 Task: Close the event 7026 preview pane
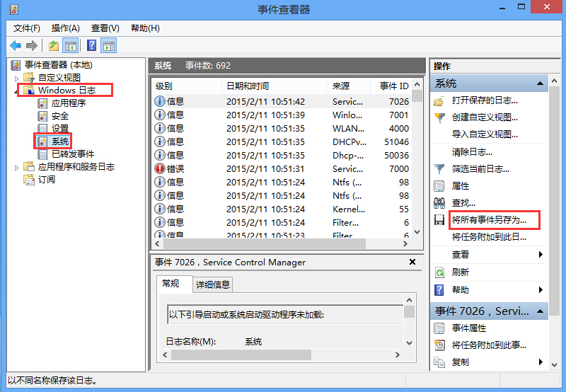point(412,262)
